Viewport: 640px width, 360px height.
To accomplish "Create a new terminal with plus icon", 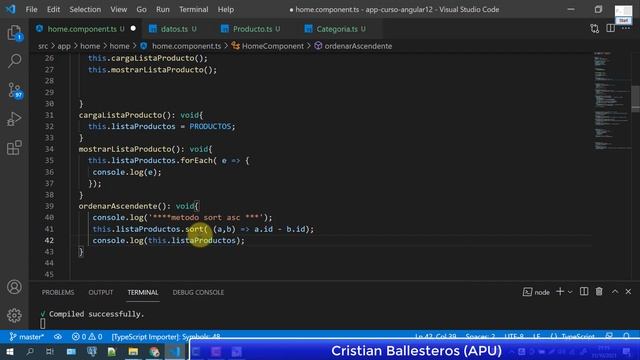I will [560, 291].
